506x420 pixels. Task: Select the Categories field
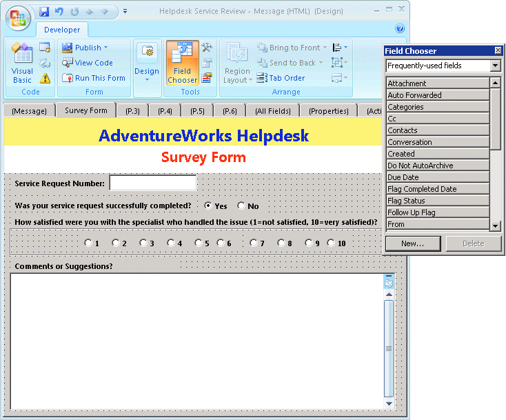438,107
